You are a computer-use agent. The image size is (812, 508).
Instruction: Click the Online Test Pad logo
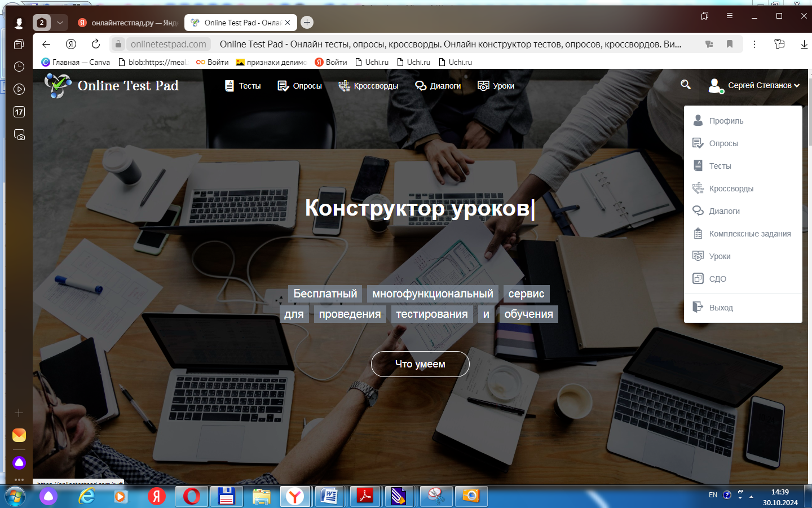click(112, 86)
